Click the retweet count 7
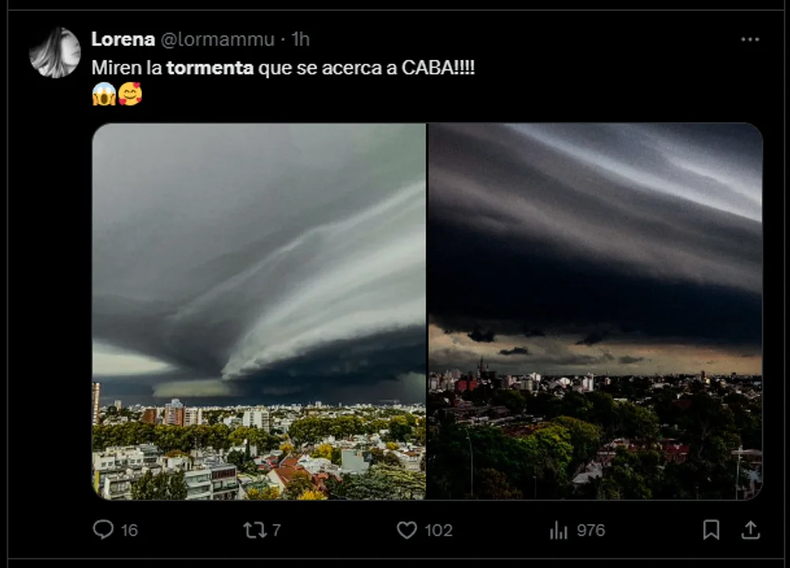 pyautogui.click(x=276, y=530)
